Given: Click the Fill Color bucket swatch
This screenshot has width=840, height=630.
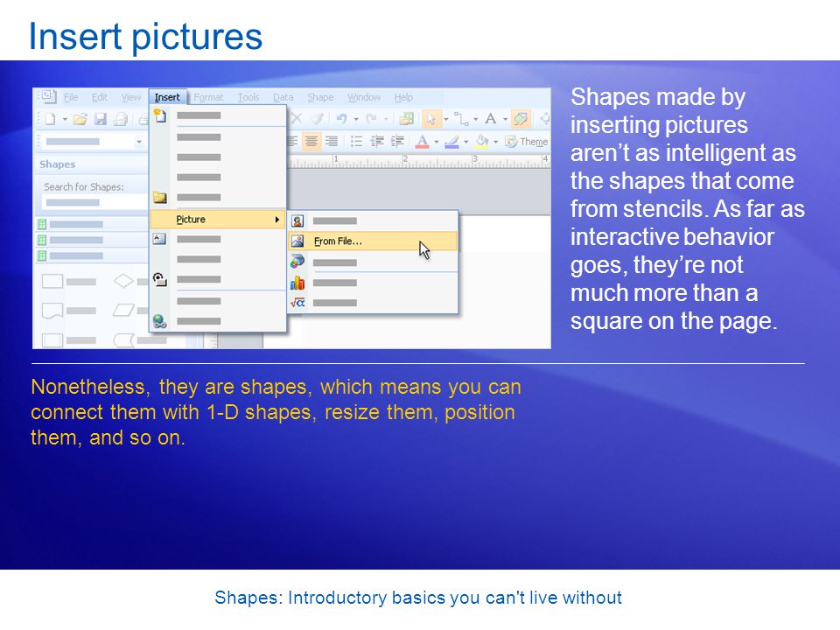Looking at the screenshot, I should 481,142.
